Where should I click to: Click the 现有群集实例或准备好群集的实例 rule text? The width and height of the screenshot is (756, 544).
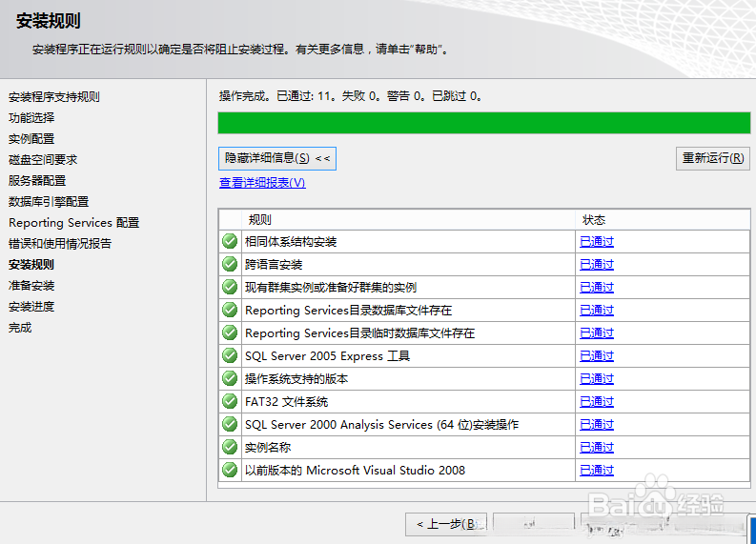331,287
